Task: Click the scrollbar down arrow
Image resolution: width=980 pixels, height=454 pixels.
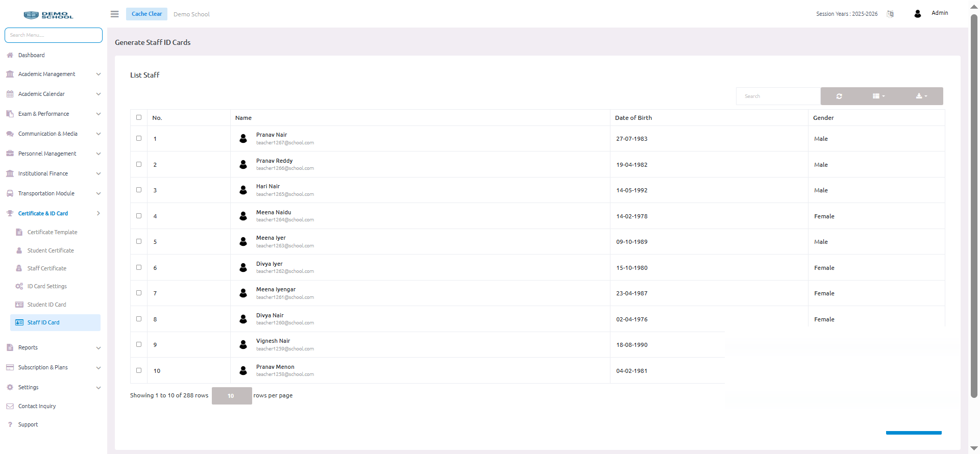Action: click(974, 449)
